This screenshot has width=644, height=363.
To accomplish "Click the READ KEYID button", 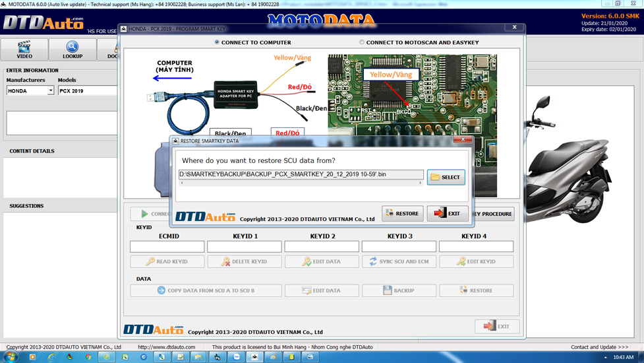I will coord(167,261).
